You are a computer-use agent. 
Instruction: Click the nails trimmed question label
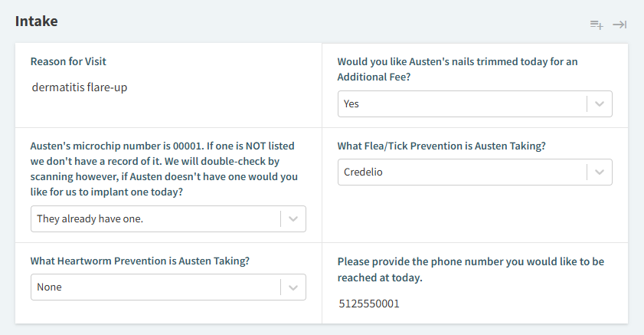[x=457, y=70]
